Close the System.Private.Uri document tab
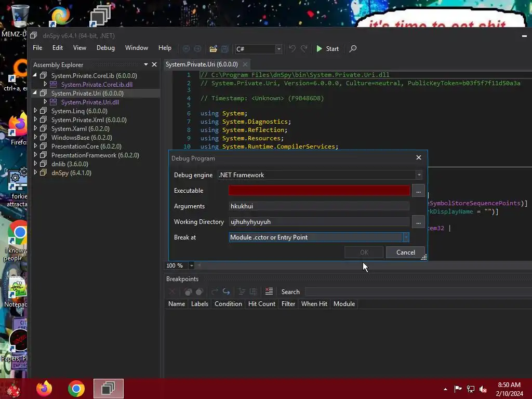The height and width of the screenshot is (399, 532). click(245, 64)
